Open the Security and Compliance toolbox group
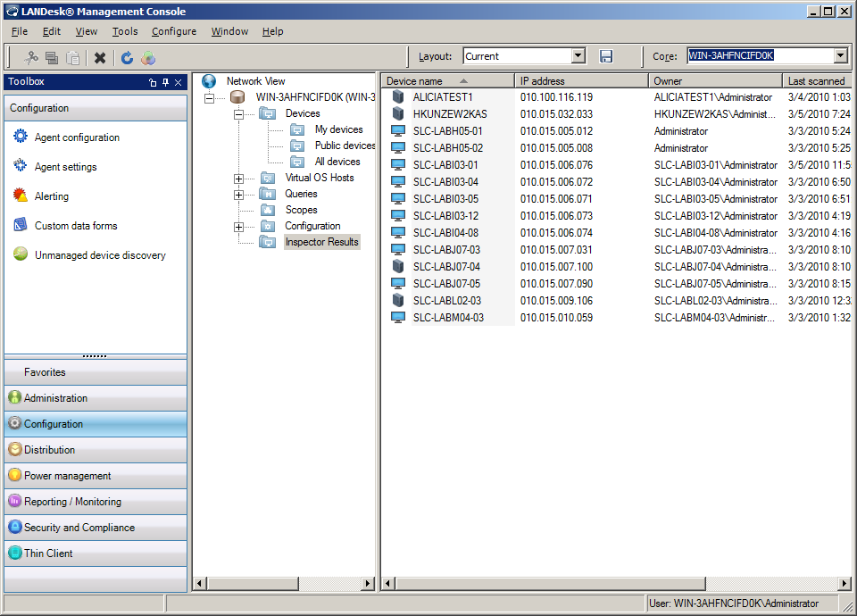Image resolution: width=857 pixels, height=616 pixels. click(96, 528)
